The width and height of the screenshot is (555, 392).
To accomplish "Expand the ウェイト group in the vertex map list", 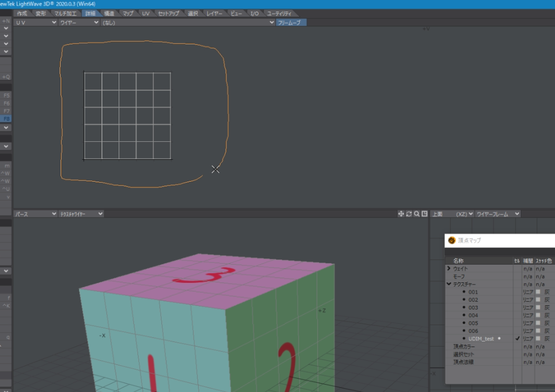I will (449, 269).
